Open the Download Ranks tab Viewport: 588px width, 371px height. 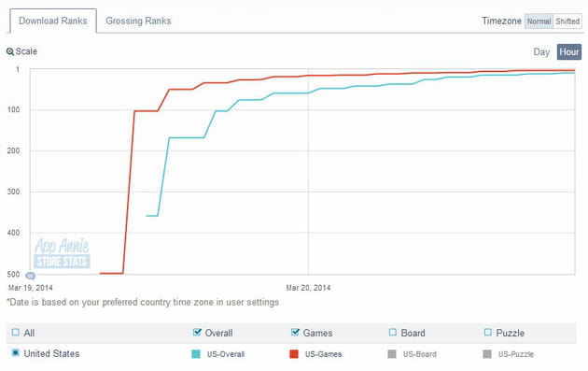(53, 21)
